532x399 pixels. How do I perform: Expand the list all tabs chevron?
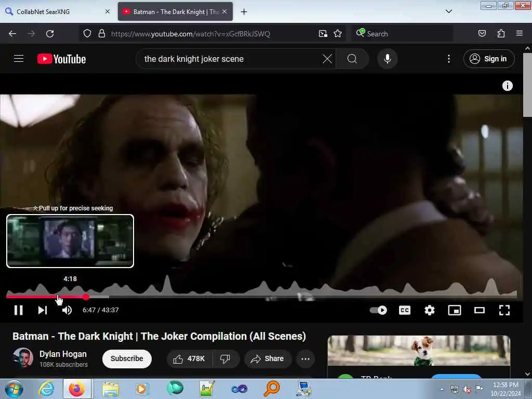point(448,11)
